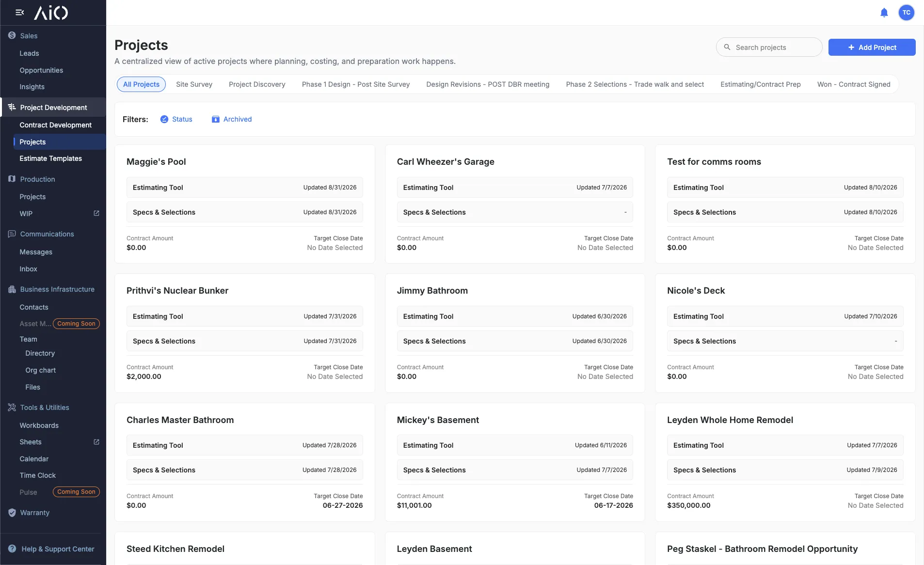Viewport: 924px width, 565px height.
Task: Click the Business Infrastructure building icon
Action: point(12,289)
